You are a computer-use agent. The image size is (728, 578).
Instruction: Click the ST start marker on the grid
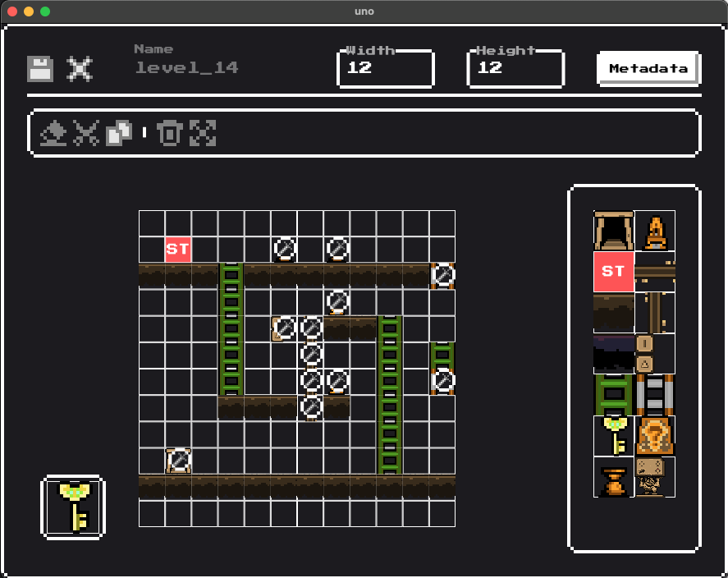[178, 249]
